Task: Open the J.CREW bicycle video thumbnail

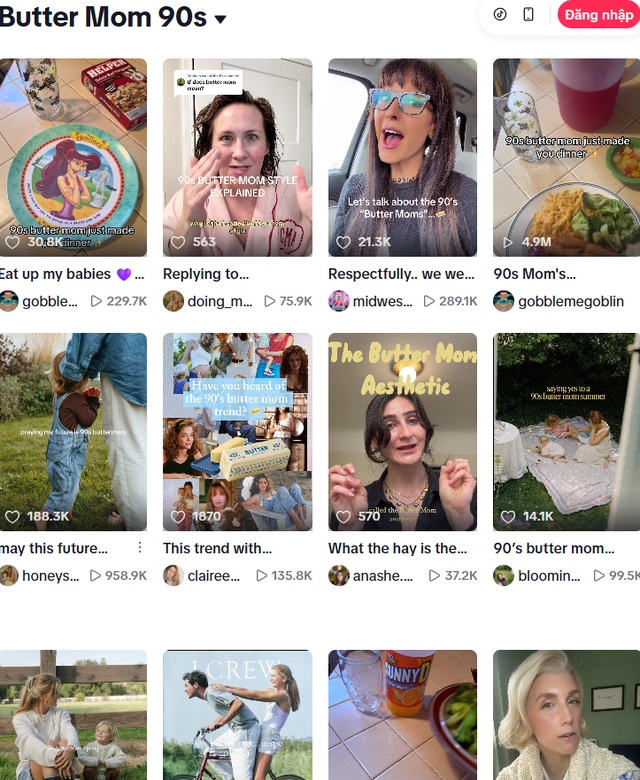Action: click(237, 715)
